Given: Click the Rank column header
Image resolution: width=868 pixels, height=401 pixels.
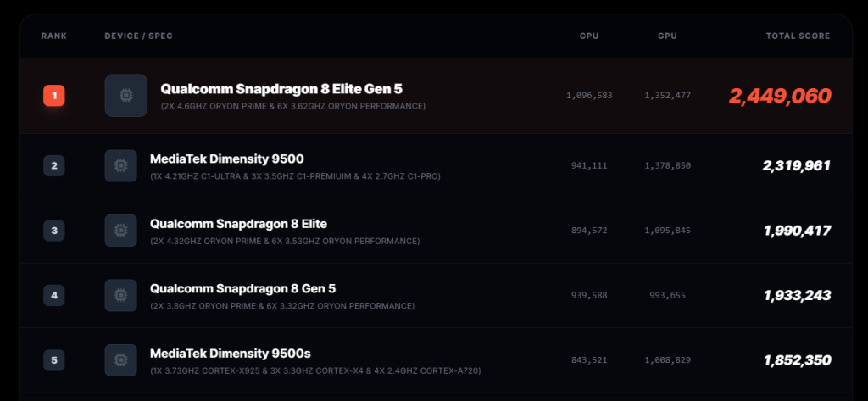Looking at the screenshot, I should pos(54,36).
